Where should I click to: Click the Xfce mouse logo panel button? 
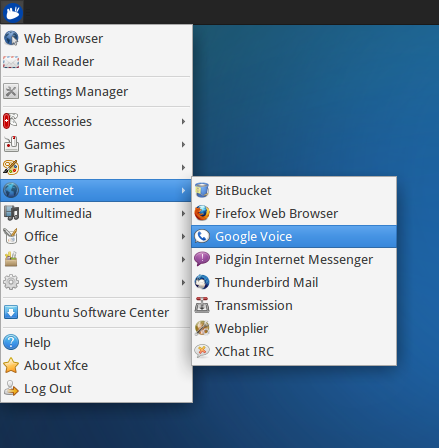click(x=13, y=12)
